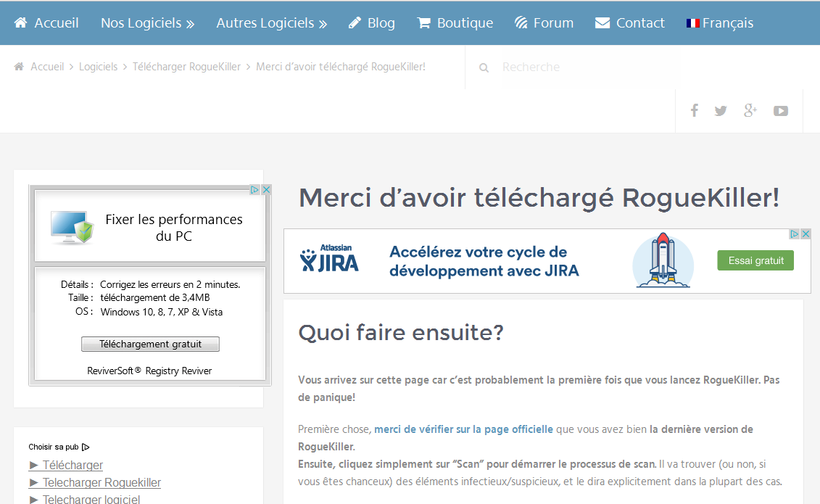Click Télécharger RogueKiller breadcrumb link

(186, 67)
